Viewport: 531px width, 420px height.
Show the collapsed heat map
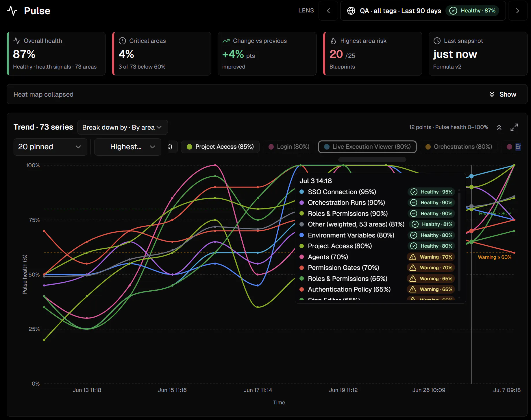(503, 94)
